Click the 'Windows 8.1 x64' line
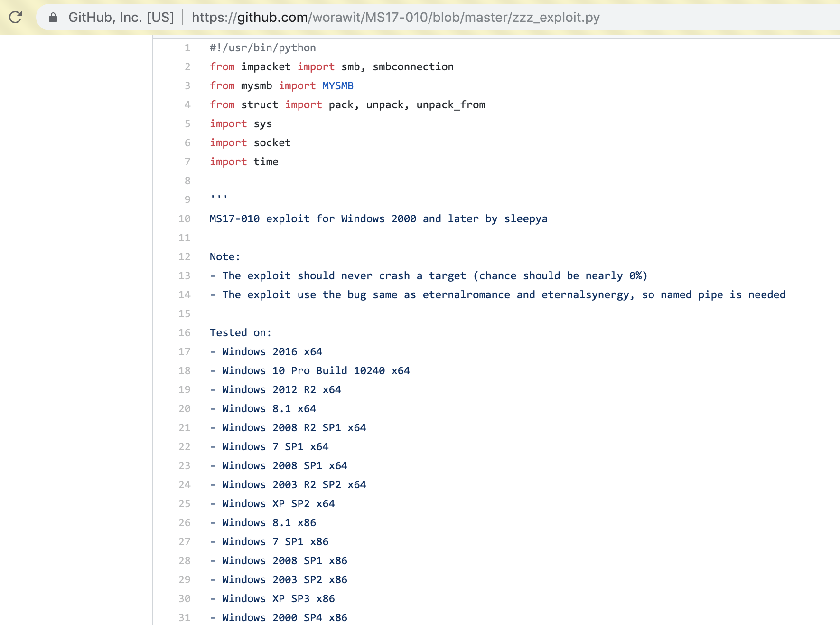This screenshot has height=625, width=840. [263, 409]
